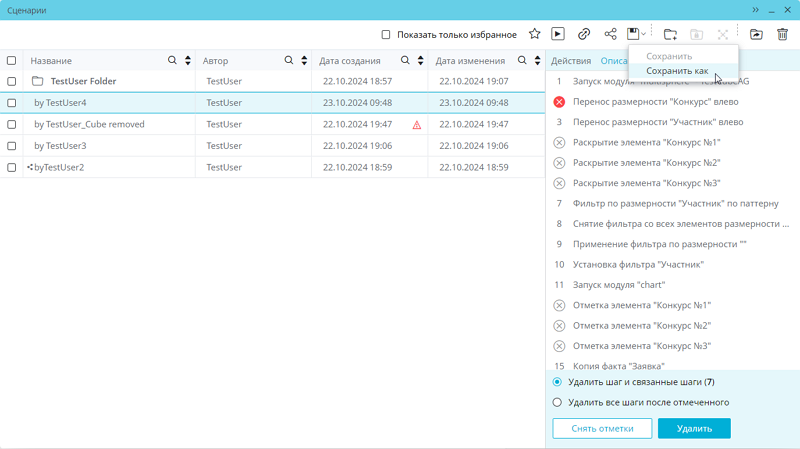Screen dimensions: 800x449
Task: Open the save dropdown arrow next to the floppy icon
Action: [x=644, y=36]
